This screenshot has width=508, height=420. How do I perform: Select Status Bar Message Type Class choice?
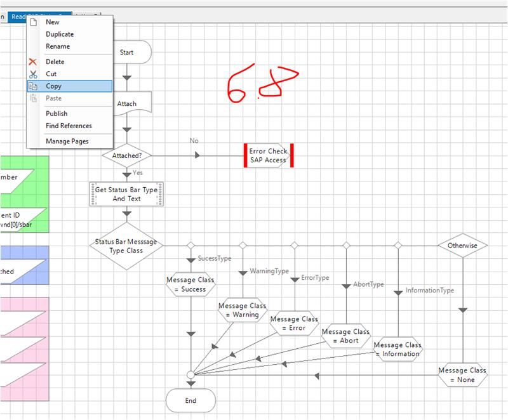pyautogui.click(x=126, y=246)
